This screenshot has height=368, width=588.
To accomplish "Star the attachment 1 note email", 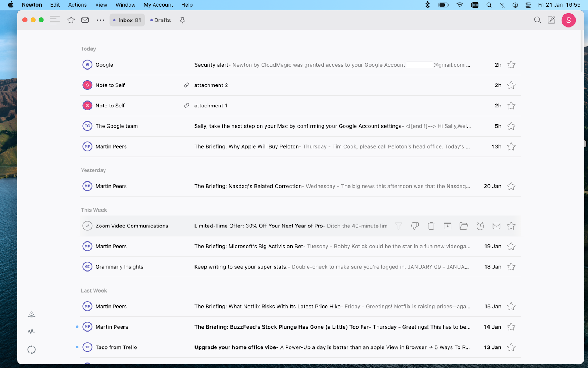I will (511, 106).
